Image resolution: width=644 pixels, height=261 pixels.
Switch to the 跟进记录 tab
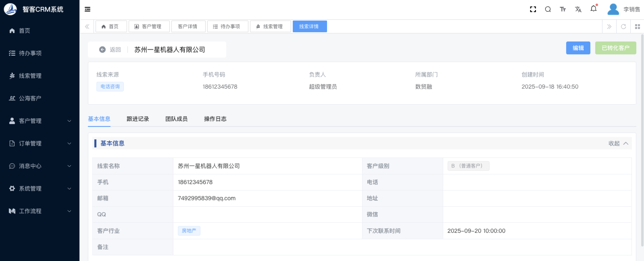[138, 119]
